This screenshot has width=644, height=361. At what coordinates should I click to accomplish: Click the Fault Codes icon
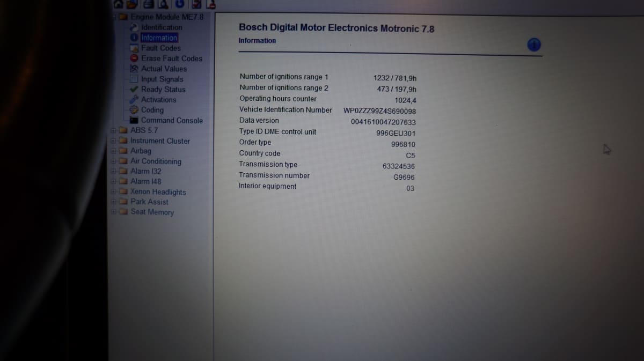(135, 48)
